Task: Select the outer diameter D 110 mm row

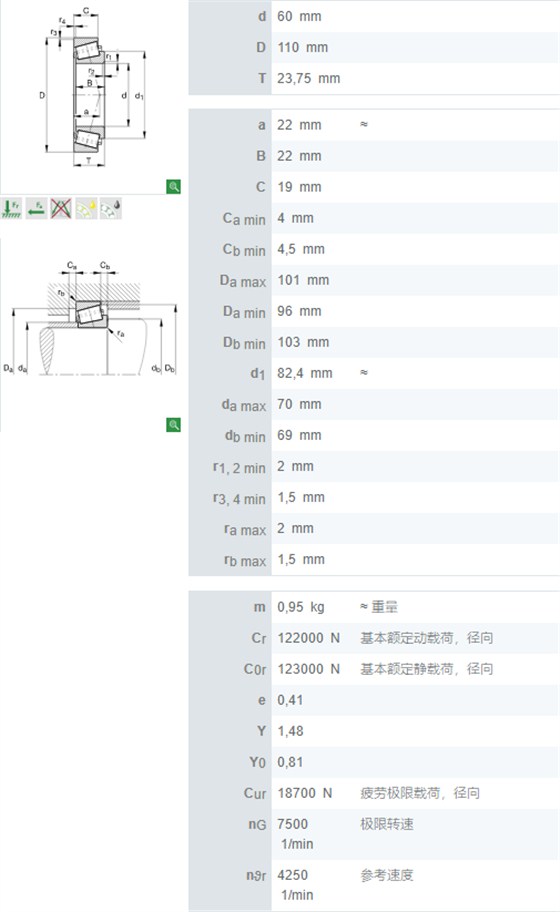Action: [374, 48]
